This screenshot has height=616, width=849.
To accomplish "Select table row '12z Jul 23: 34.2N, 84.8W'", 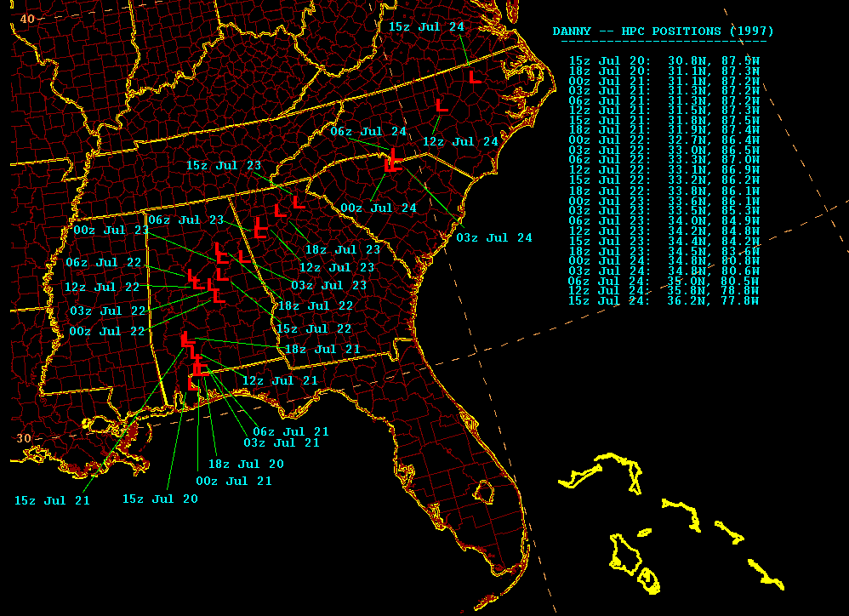I will [x=664, y=231].
